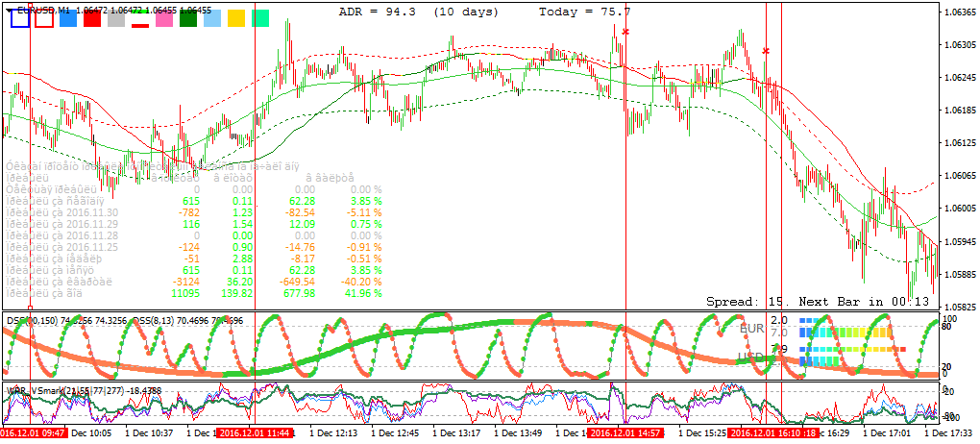980x444 pixels.
Task: Select the 2016.12.01 11:44 time label
Action: pyautogui.click(x=255, y=432)
